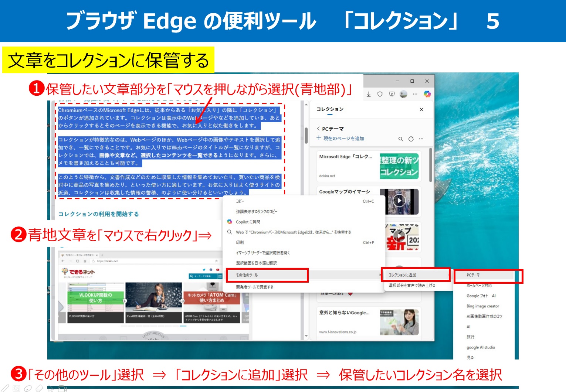Click Copilot に質問 menu entry
The height and width of the screenshot is (392, 566).
point(248,222)
